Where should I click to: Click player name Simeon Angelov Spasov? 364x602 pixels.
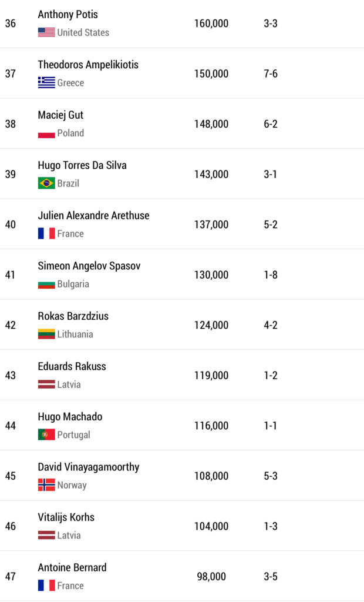point(89,266)
